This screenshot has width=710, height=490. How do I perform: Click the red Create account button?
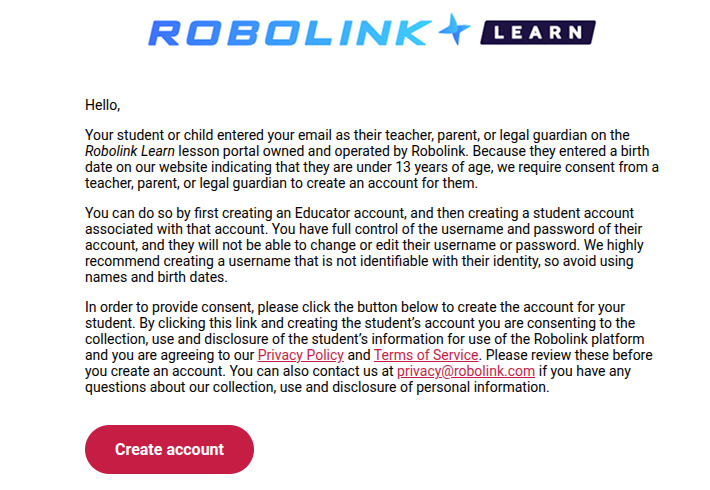coord(169,449)
